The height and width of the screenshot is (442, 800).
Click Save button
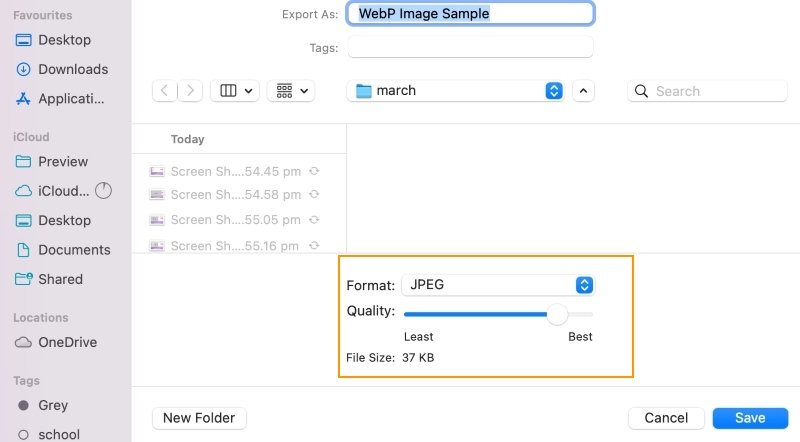pos(750,418)
